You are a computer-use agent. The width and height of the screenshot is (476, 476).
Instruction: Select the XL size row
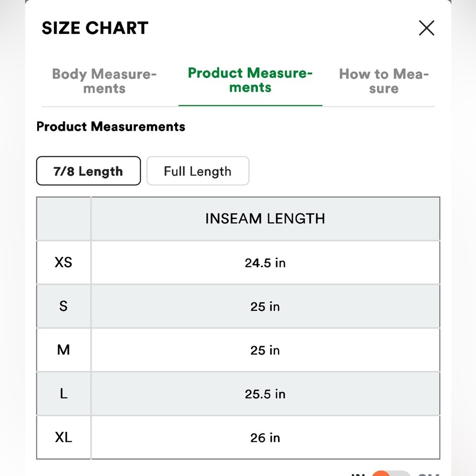point(63,437)
